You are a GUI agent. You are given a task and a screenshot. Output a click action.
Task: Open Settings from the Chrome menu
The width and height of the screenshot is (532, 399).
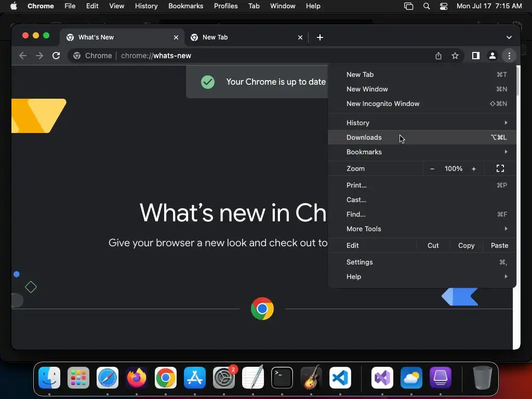coord(422,262)
